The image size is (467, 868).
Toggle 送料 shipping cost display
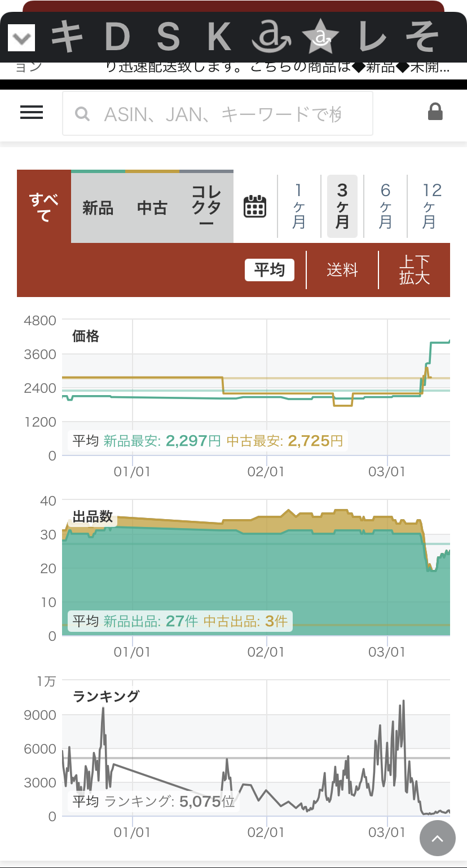pos(342,270)
